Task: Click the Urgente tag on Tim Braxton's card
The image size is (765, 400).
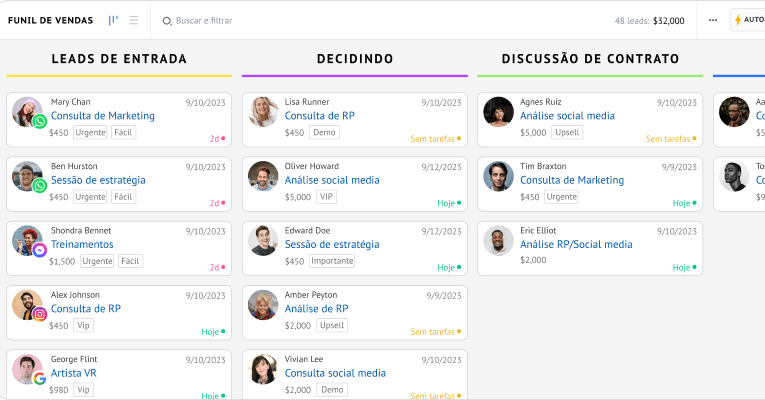Action: [x=561, y=197]
